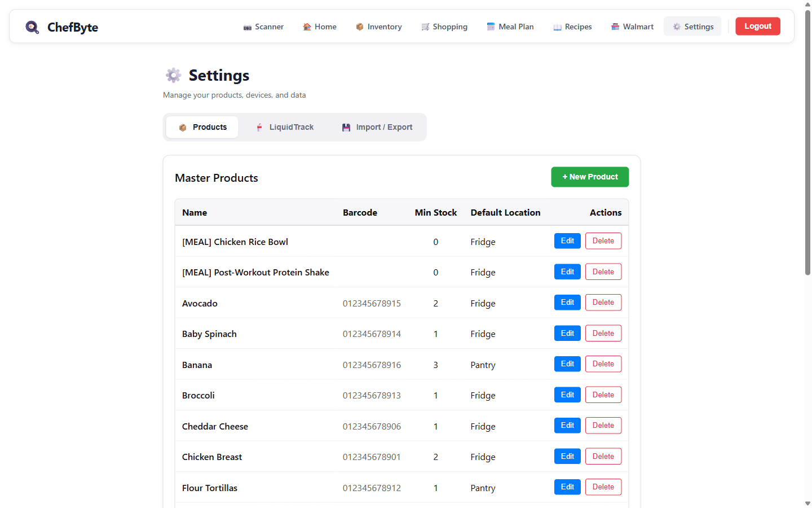Click the ChefByte magnifier logo

(x=32, y=27)
